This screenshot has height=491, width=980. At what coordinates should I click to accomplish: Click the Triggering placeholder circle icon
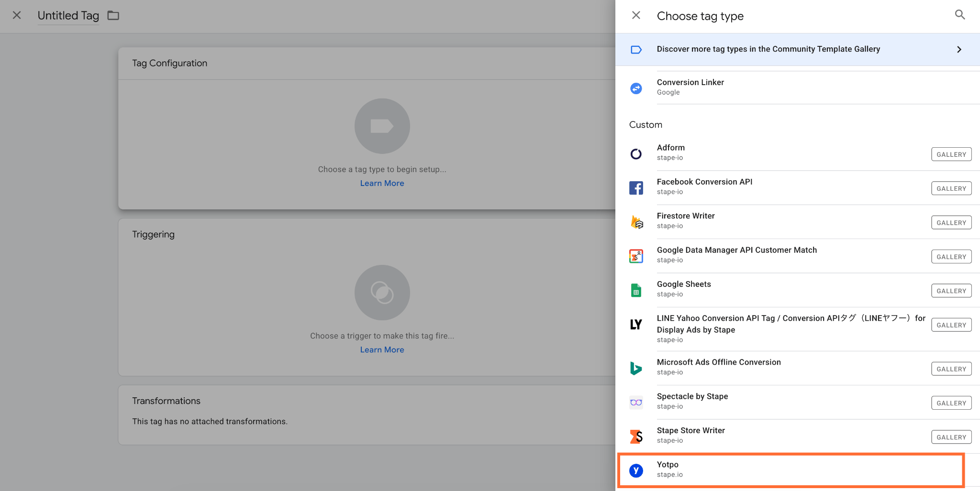point(382,293)
